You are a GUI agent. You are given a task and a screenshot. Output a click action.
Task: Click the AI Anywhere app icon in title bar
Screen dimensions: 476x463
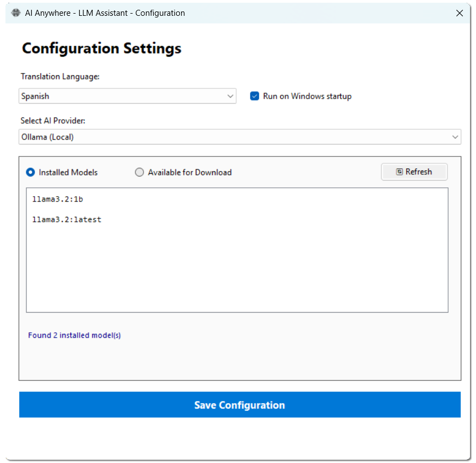[16, 13]
